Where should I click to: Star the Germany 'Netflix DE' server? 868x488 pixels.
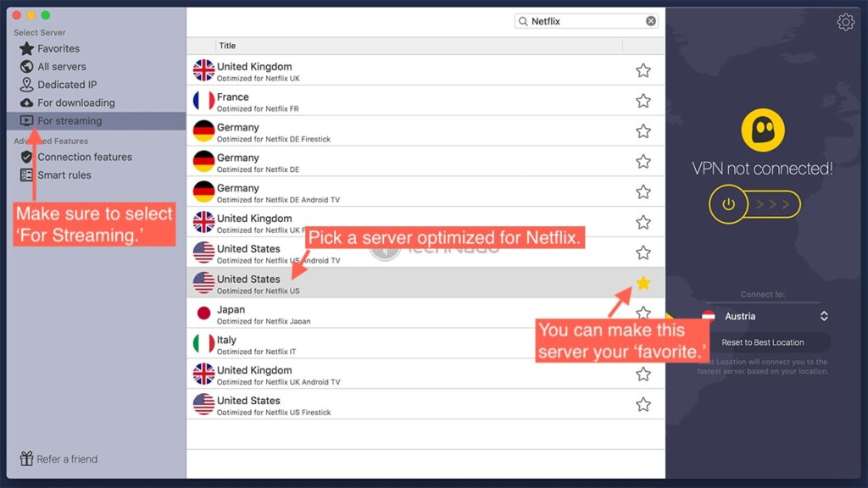click(643, 162)
